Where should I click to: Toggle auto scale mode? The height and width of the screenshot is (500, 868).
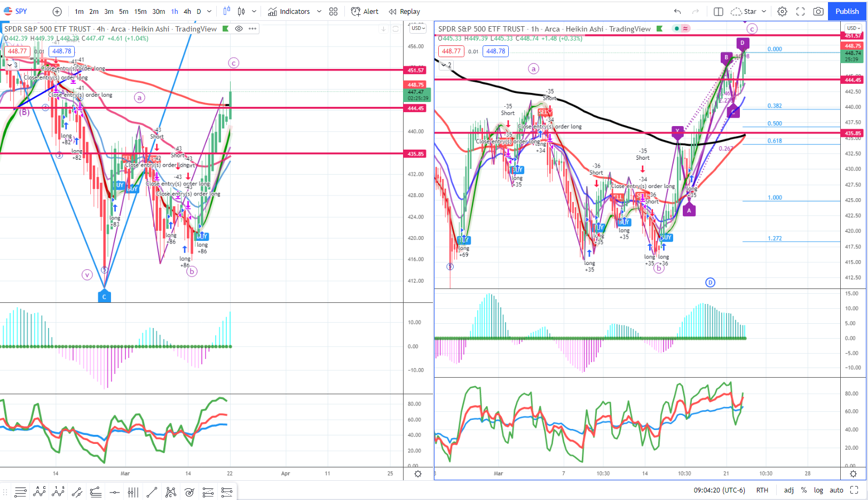837,490
